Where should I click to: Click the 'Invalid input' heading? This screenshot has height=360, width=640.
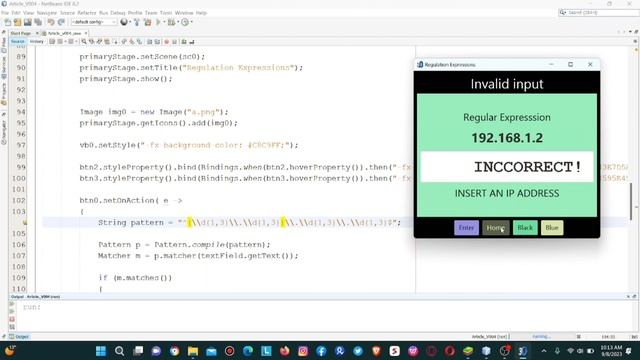507,84
